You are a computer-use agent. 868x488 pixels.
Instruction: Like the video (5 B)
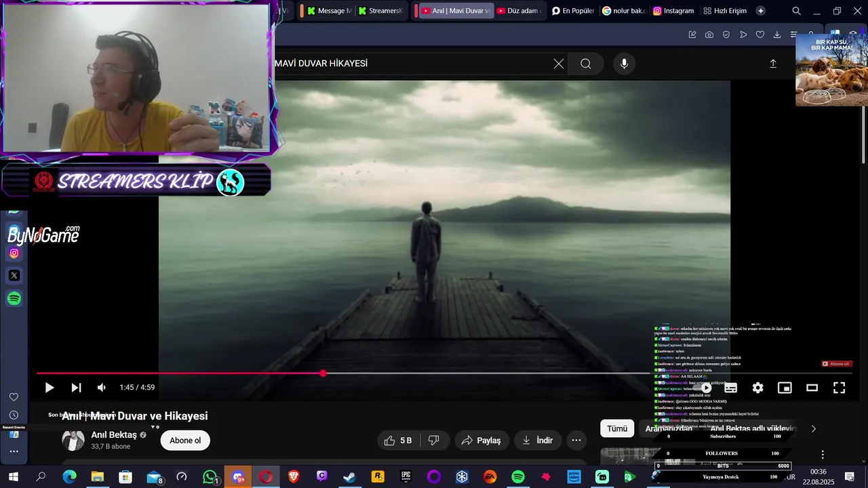399,441
